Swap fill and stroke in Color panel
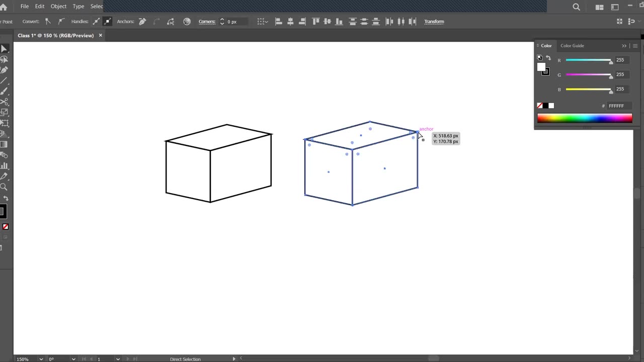This screenshot has height=362, width=644. click(x=548, y=58)
